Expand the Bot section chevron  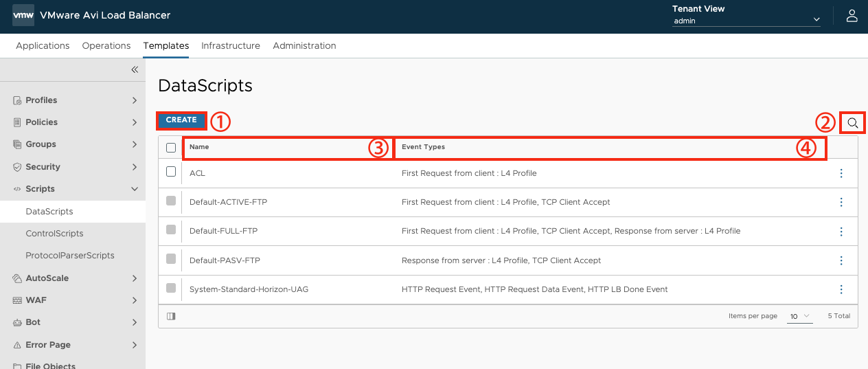135,322
